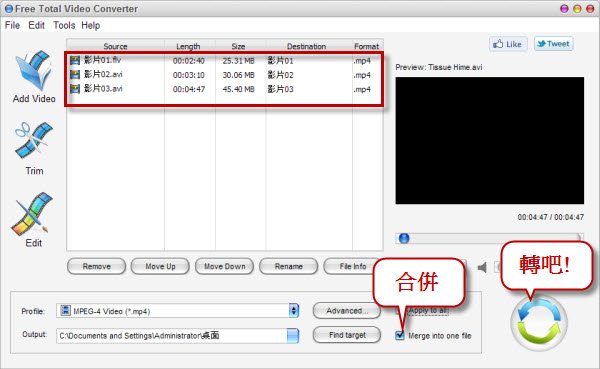Click the destination cell 影片03
This screenshot has height=369, width=600.
pyautogui.click(x=280, y=89)
